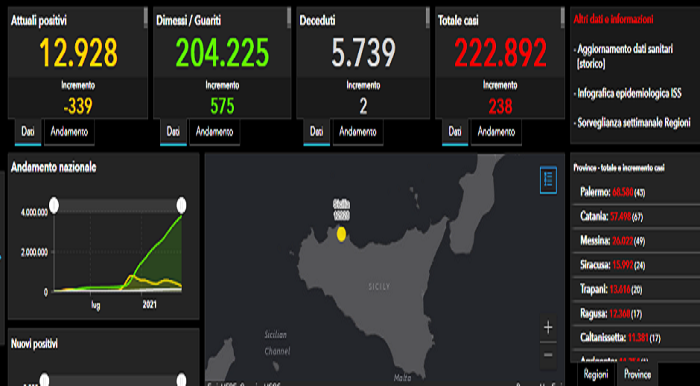This screenshot has width=700, height=386.
Task: Open Aggiornamento dati sanitari (storico) link
Action: [x=625, y=56]
